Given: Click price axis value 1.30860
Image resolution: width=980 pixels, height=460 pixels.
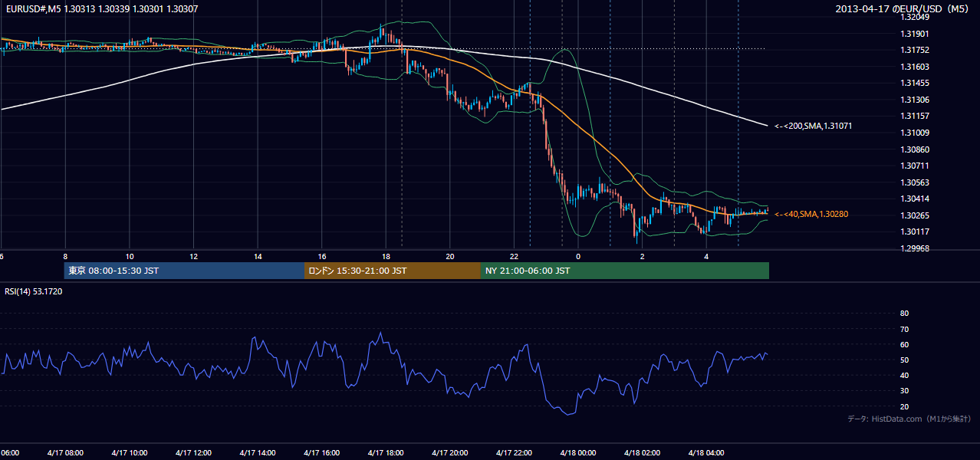Looking at the screenshot, I should [914, 149].
